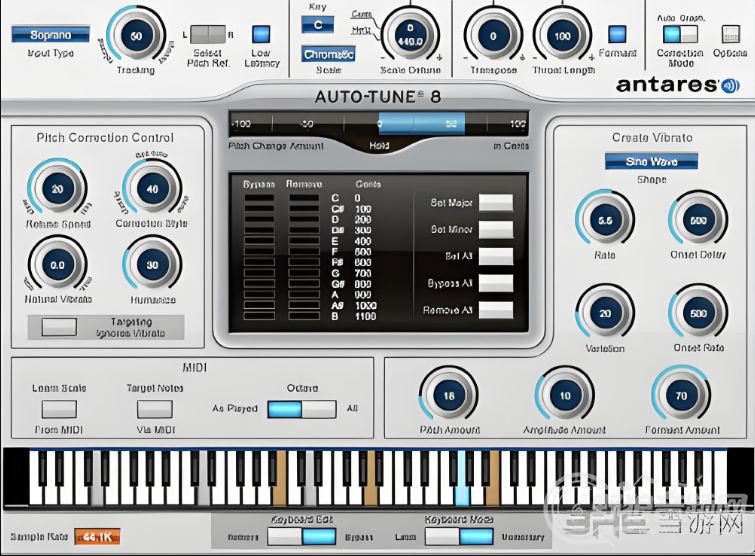Toggle the Formant button
Viewport: 755px width, 556px height.
[617, 34]
